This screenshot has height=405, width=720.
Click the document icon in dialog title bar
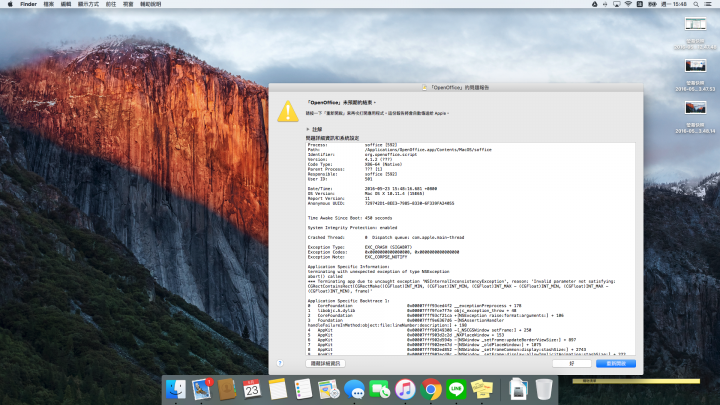coord(425,87)
